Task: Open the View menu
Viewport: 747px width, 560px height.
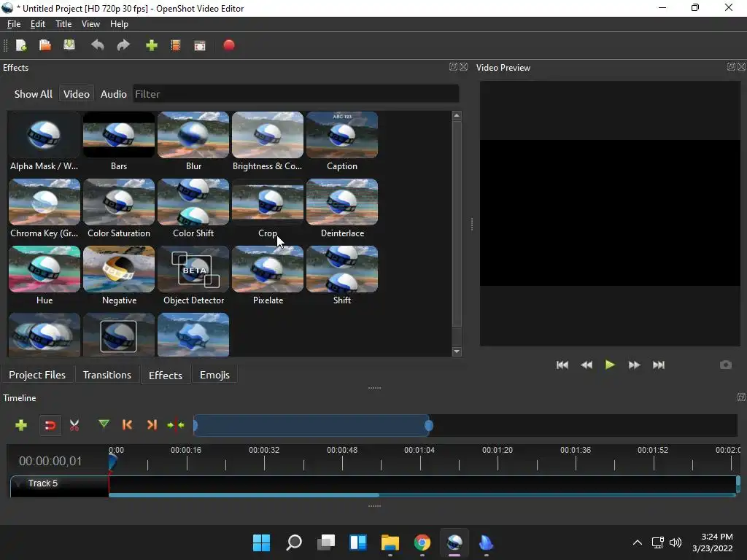Action: pos(90,24)
